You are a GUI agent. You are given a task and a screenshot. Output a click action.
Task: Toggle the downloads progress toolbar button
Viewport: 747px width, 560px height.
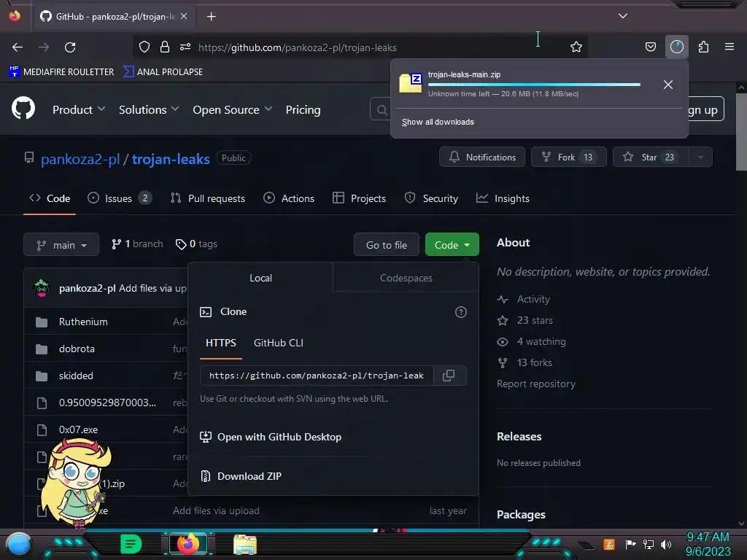pos(676,47)
